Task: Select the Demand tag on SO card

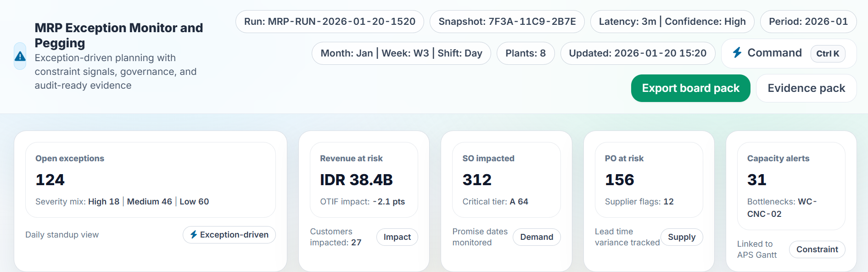Action: [x=537, y=237]
